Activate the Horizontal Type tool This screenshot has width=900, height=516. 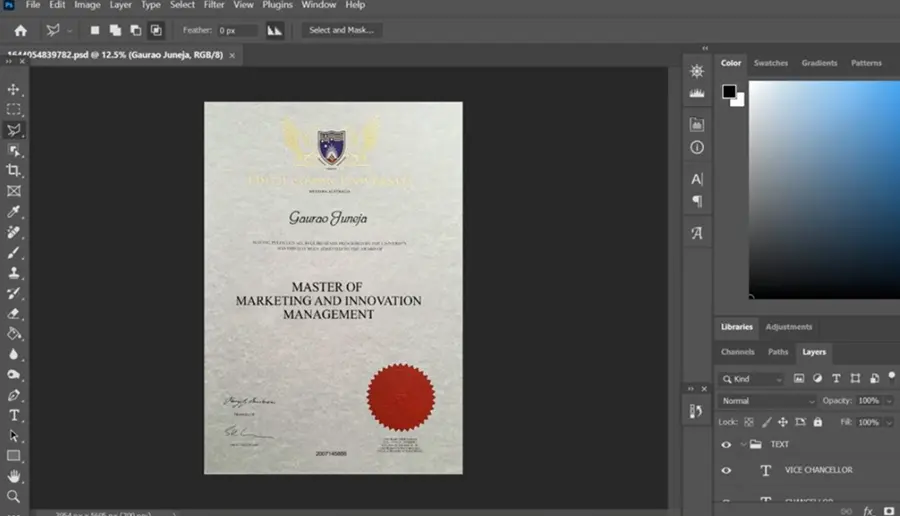click(x=14, y=415)
